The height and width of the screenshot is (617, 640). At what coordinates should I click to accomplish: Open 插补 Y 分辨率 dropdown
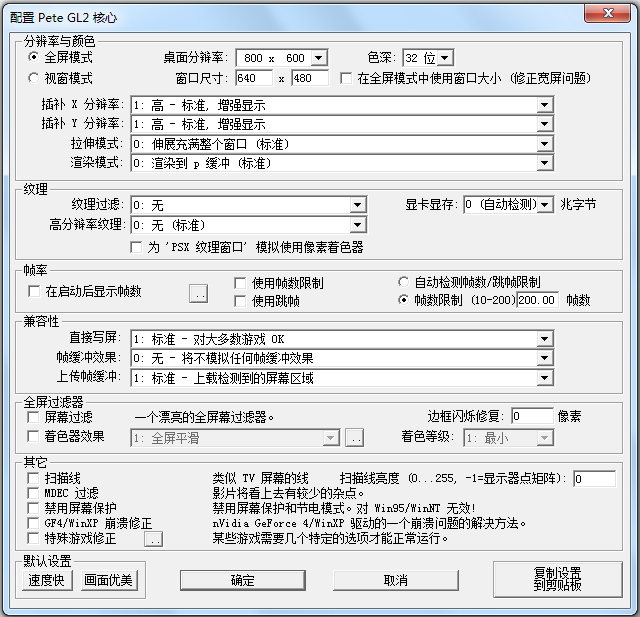point(342,124)
